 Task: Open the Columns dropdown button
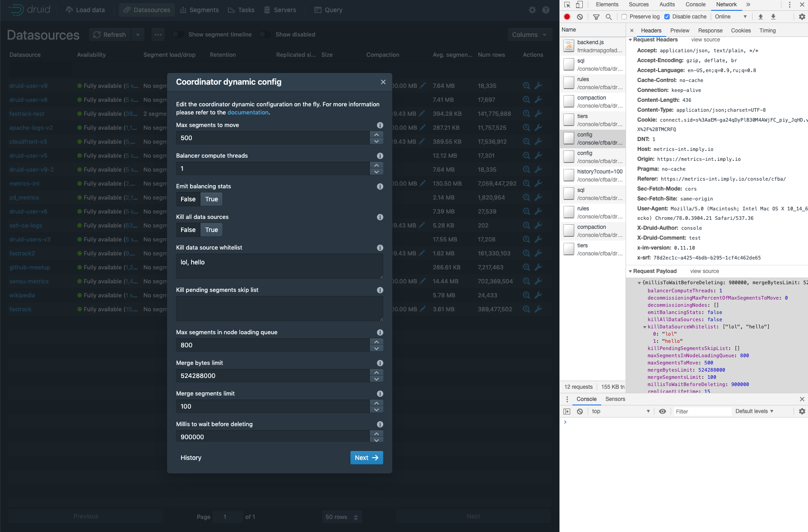[530, 35]
